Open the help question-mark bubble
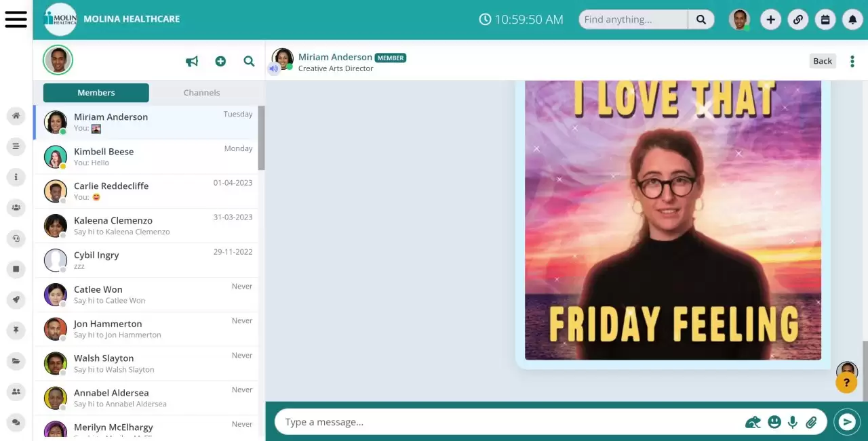 coord(846,383)
